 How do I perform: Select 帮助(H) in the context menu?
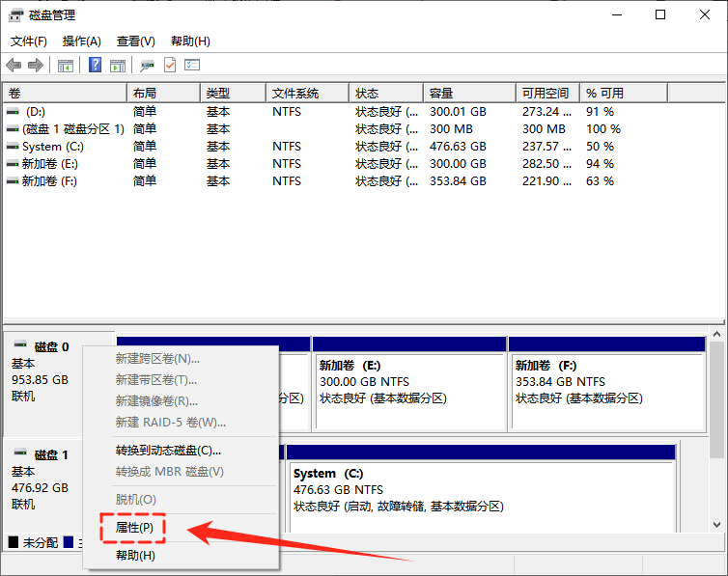click(x=134, y=556)
